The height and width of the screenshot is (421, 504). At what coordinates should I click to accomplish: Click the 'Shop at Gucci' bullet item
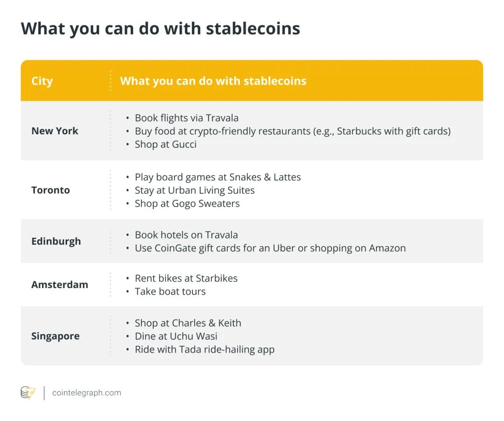pos(166,144)
